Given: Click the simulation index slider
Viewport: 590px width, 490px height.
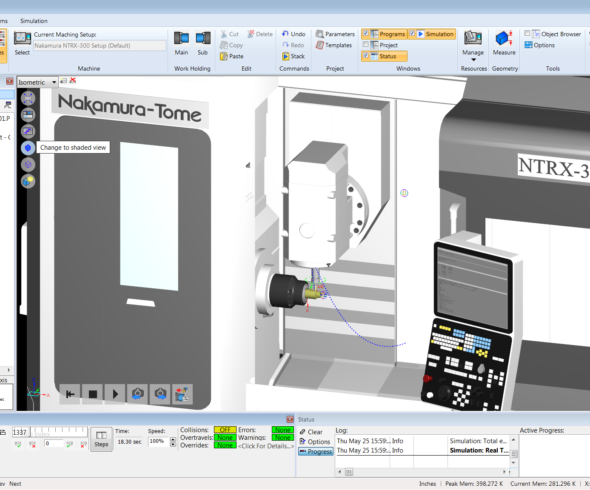Looking at the screenshot, I should click(x=58, y=432).
